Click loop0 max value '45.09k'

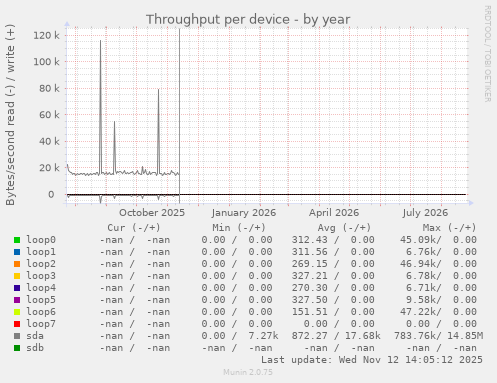click(x=421, y=240)
